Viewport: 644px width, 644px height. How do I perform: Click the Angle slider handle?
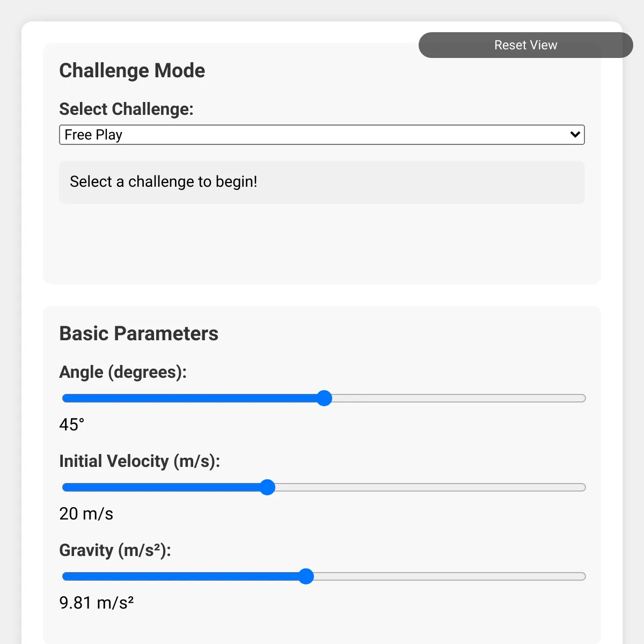point(324,398)
